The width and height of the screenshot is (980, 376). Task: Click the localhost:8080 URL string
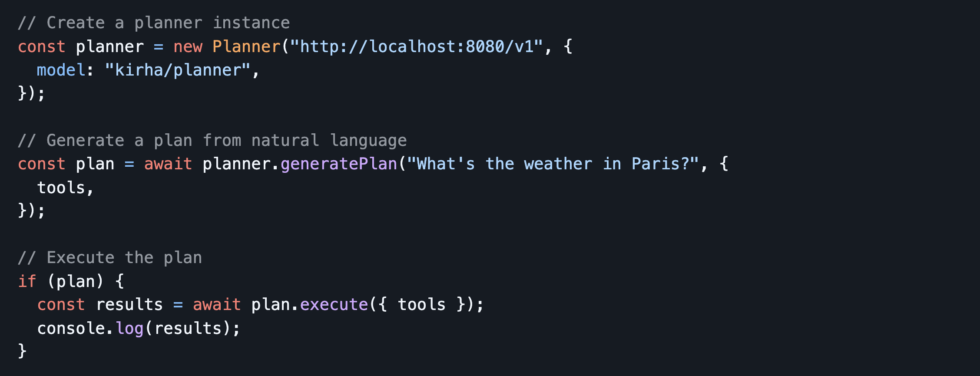pyautogui.click(x=416, y=46)
